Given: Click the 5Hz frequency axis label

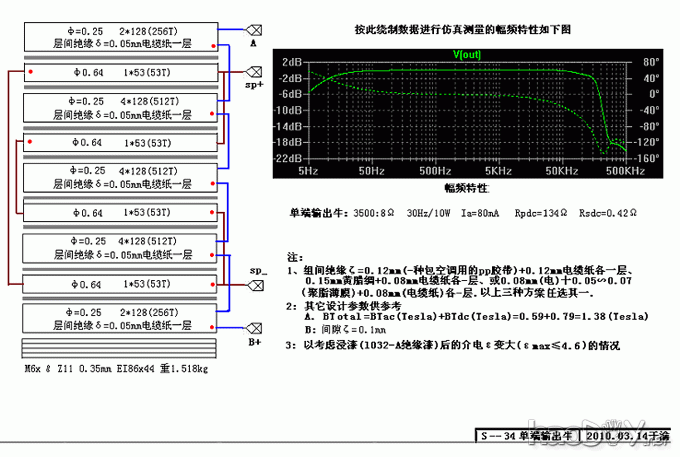Looking at the screenshot, I should [x=309, y=171].
